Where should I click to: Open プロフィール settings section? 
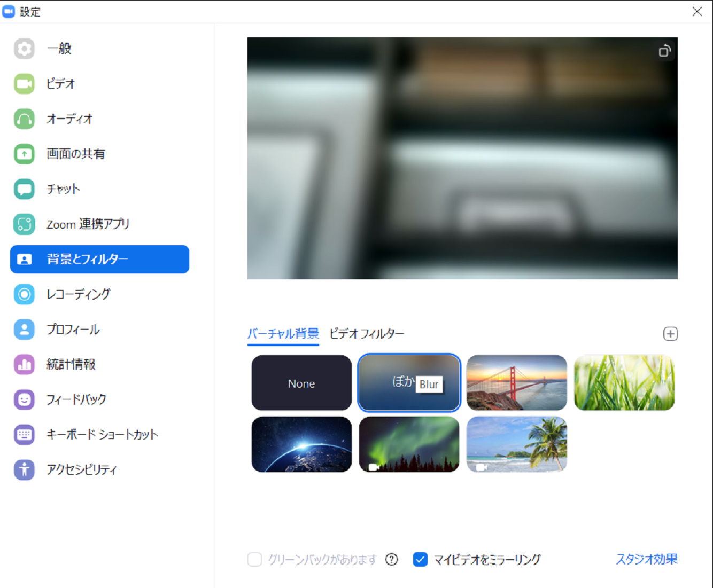(99, 330)
